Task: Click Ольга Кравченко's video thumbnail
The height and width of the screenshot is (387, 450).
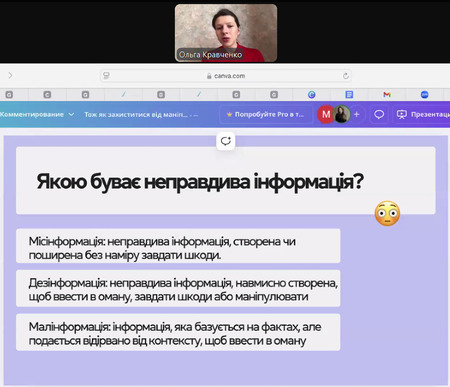Action: click(226, 33)
